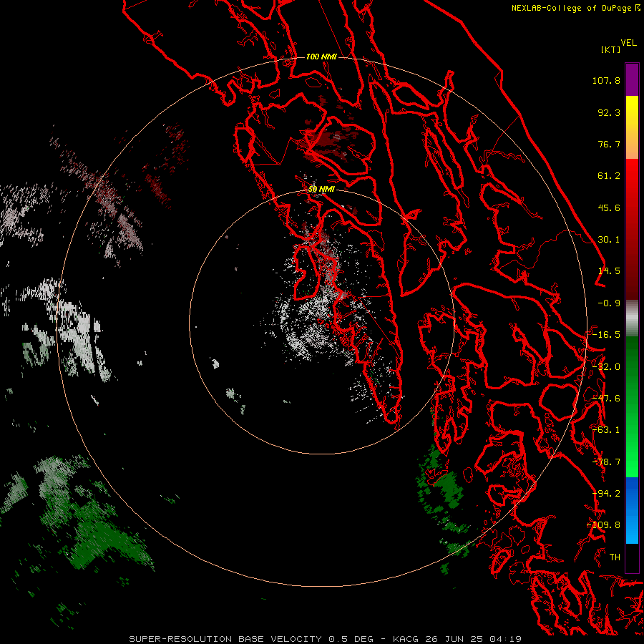Click the 76.7 velocity scale label
Viewport: 644px width, 644px height.
609,144
